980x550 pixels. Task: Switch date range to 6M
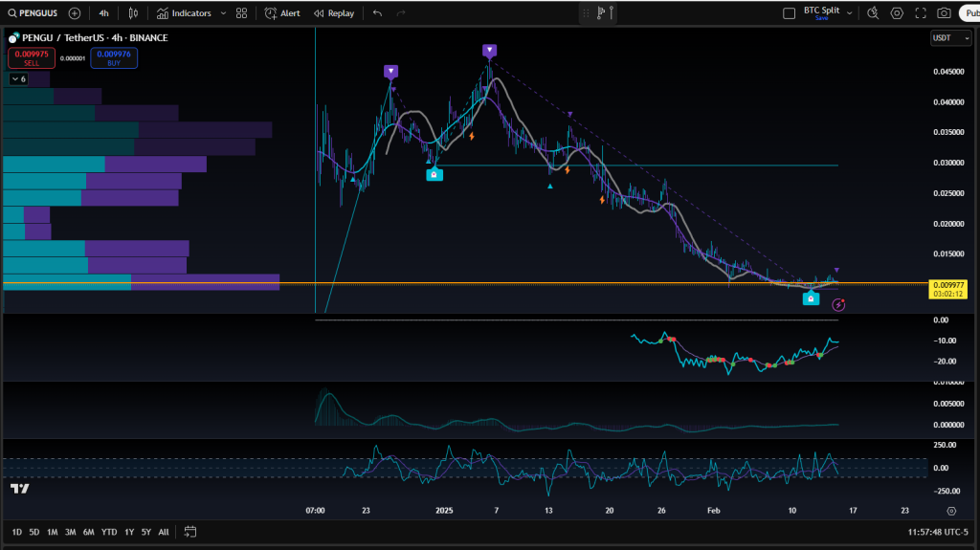pyautogui.click(x=89, y=532)
